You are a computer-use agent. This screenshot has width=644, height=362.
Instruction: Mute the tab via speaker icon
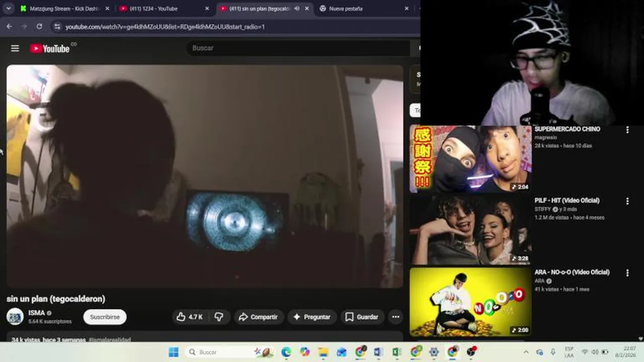(x=297, y=9)
